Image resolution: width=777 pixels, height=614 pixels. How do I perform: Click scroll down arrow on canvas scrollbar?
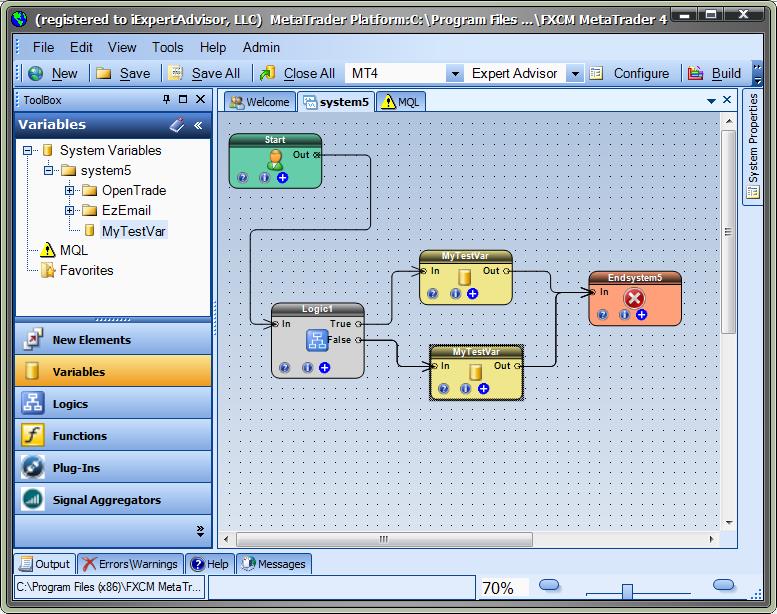coord(728,522)
